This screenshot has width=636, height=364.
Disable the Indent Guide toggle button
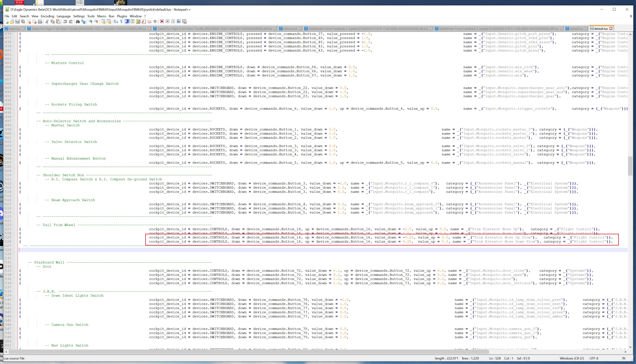pos(127,21)
